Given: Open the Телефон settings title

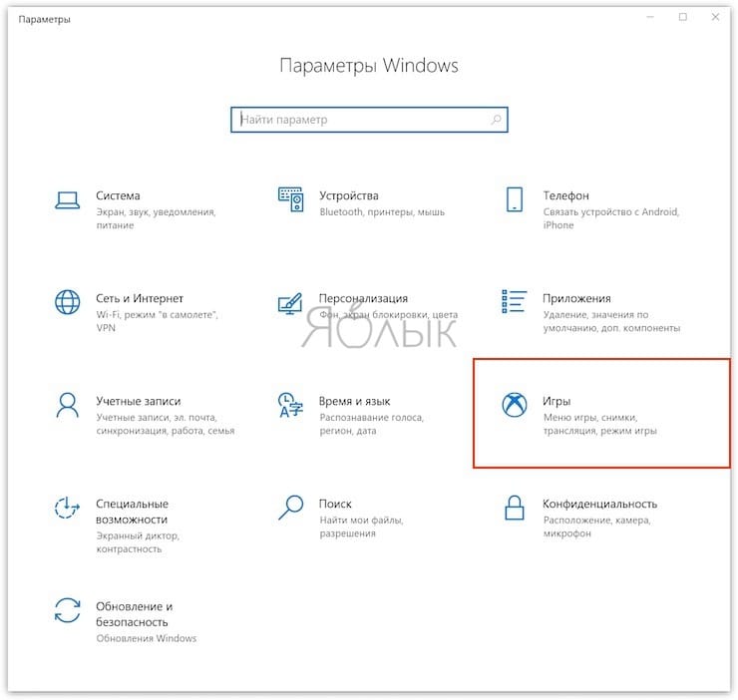Looking at the screenshot, I should (565, 195).
